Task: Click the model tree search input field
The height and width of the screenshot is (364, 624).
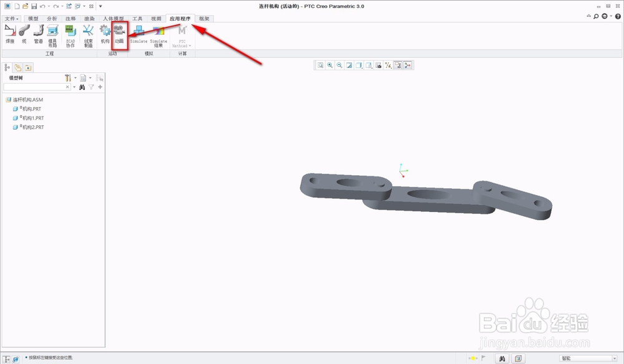Action: pyautogui.click(x=34, y=87)
